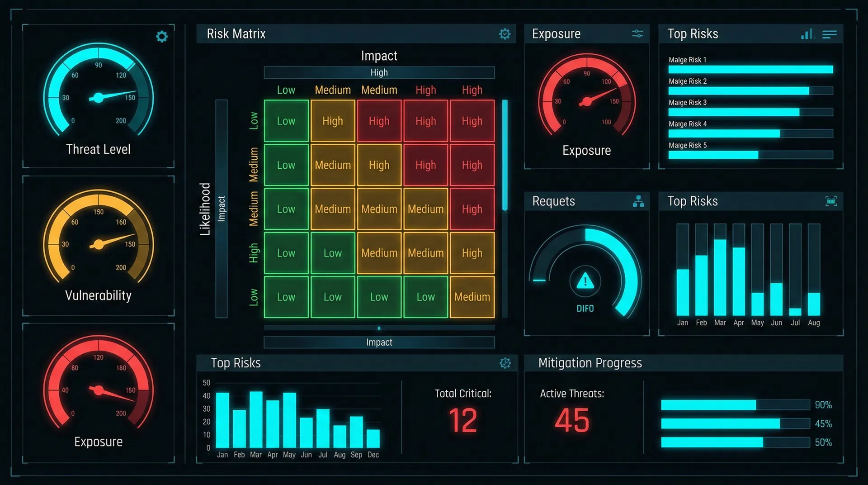
Task: Click the Total Critical count of 12
Action: tap(462, 421)
